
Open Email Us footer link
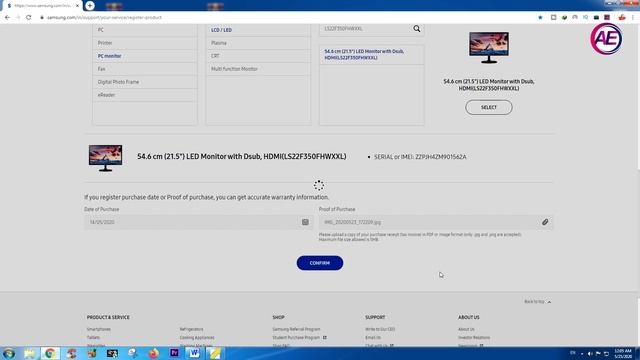(x=373, y=338)
